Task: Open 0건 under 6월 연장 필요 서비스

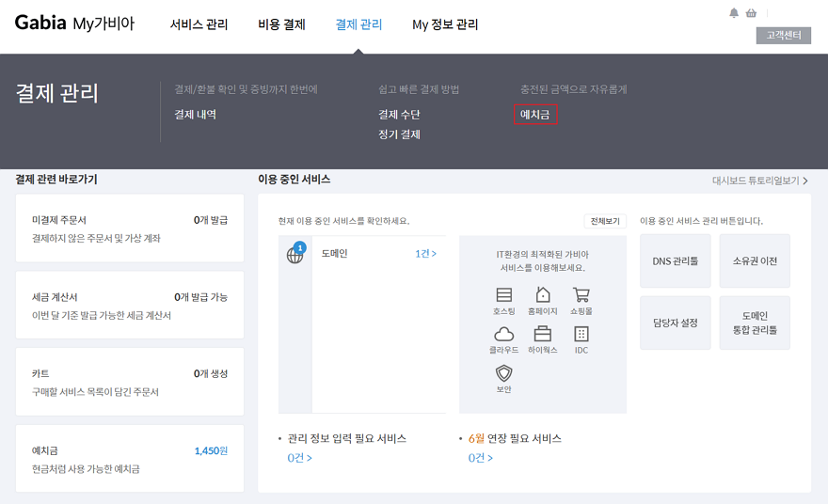Action: coord(481,458)
